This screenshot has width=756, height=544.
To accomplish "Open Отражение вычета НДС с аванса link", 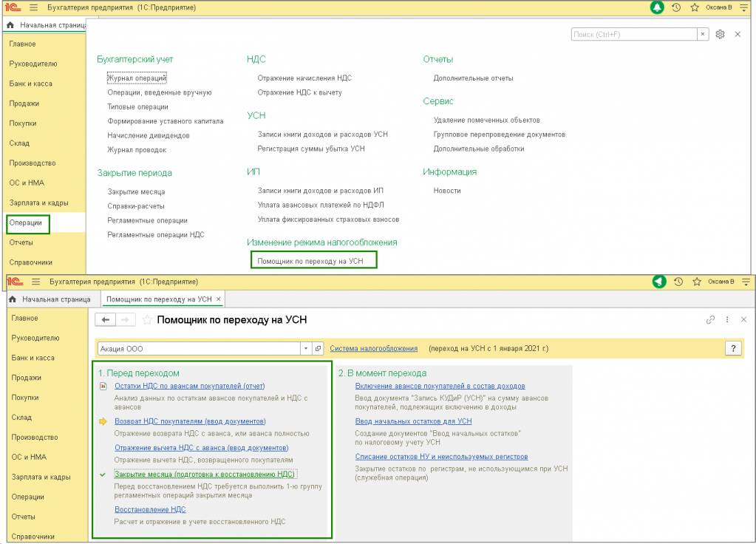I will (x=202, y=448).
